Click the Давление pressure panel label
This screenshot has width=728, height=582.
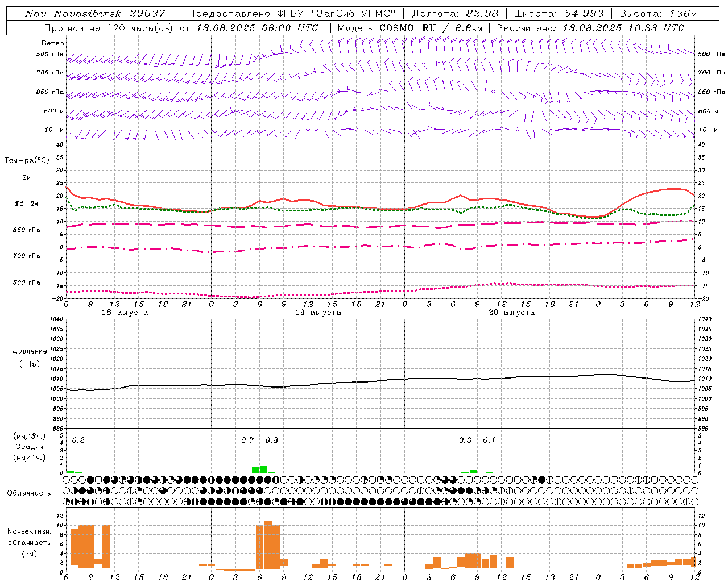(30, 351)
